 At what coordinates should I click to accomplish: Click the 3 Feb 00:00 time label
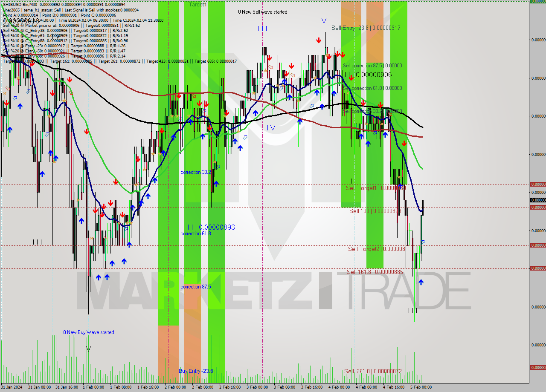tap(257, 387)
